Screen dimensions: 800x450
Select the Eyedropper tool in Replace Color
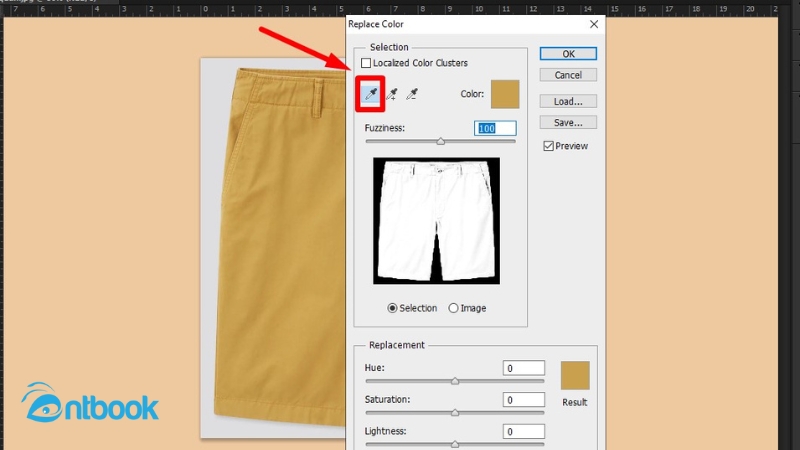pyautogui.click(x=371, y=94)
